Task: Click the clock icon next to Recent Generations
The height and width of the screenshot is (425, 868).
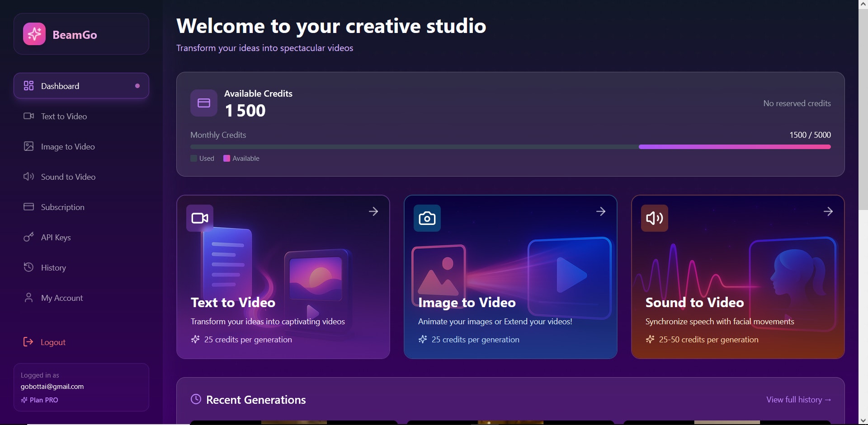Action: pyautogui.click(x=196, y=399)
